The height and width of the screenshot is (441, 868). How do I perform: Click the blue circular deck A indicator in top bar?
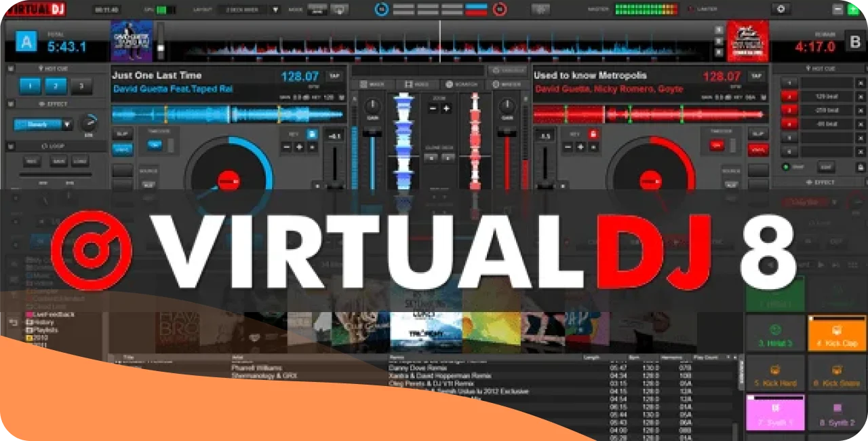pyautogui.click(x=381, y=9)
